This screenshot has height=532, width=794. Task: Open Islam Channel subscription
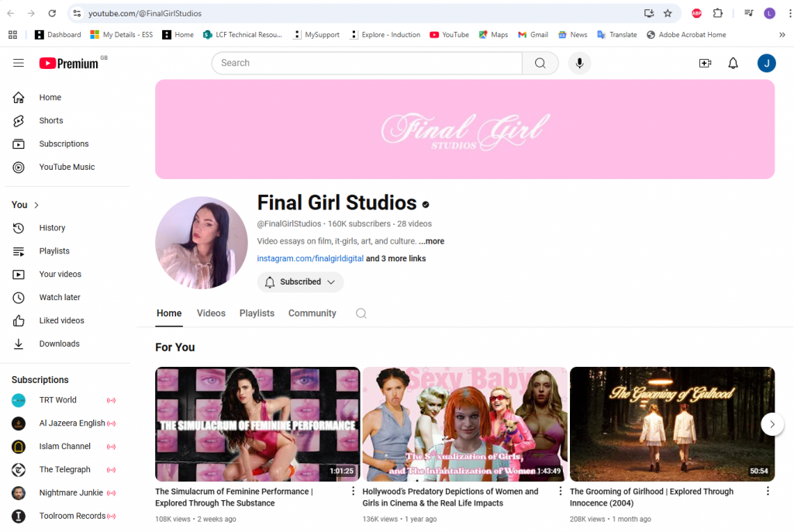coord(64,447)
